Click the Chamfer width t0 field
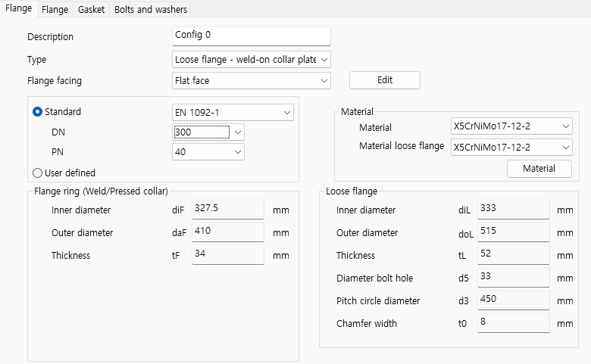Screen dimensions: 591x364 pos(513,323)
